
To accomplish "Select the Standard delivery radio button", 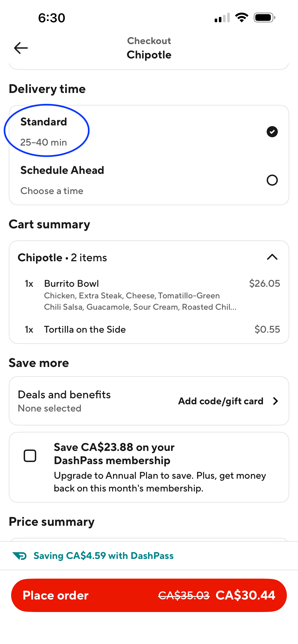I will 272,132.
